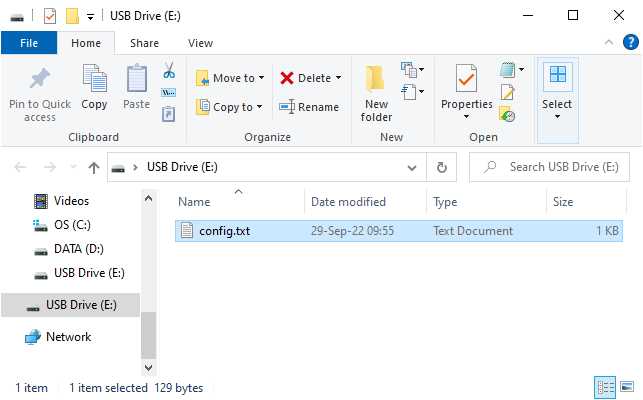Viewport: 643px width, 400px height.
Task: Click the config.txt file icon
Action: (187, 231)
